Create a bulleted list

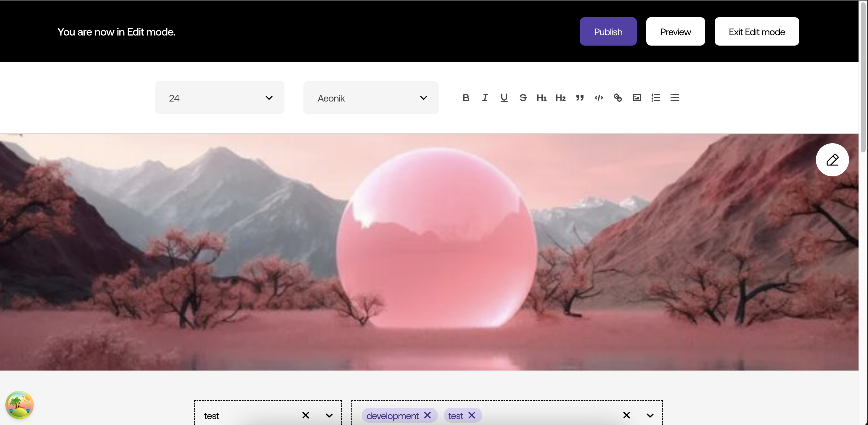[675, 98]
